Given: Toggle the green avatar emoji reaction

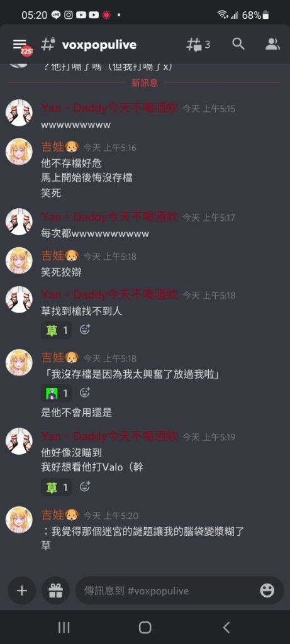Looking at the screenshot, I should point(56,394).
